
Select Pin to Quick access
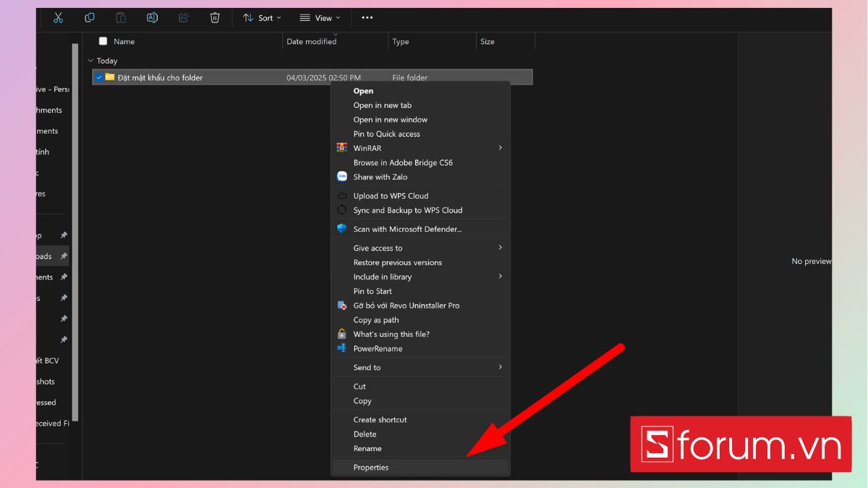pos(420,134)
